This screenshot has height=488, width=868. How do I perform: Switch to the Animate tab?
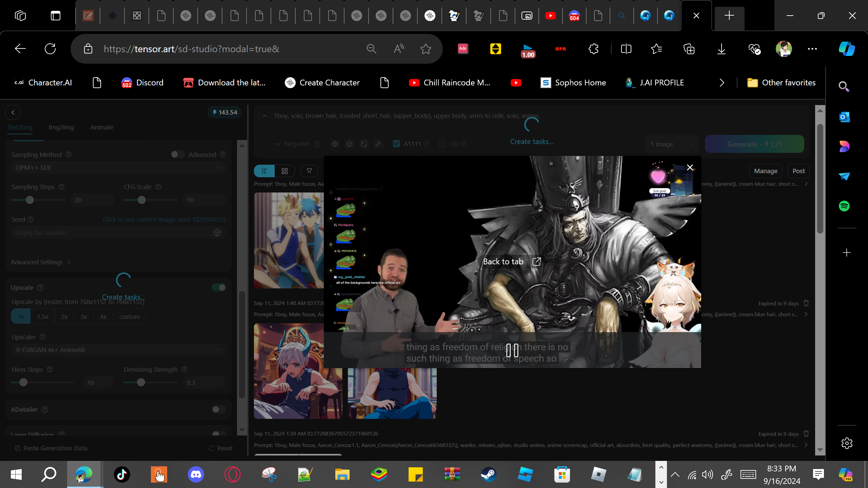click(x=102, y=127)
